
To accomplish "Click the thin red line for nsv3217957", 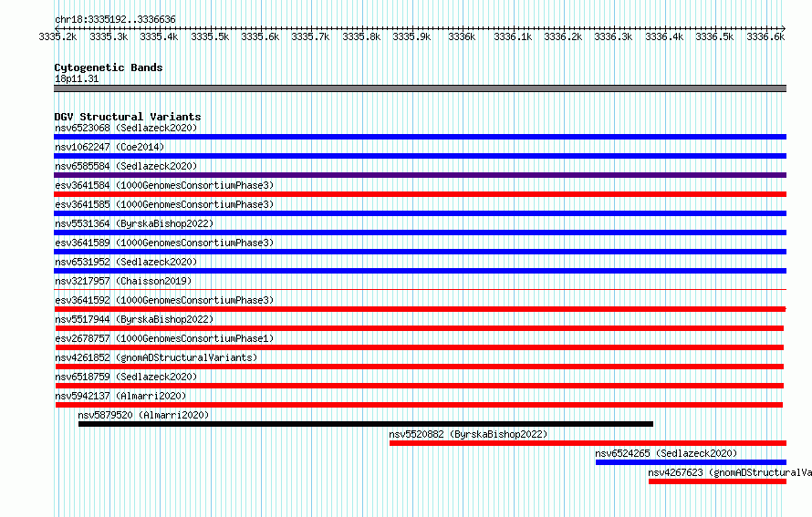I will 420,290.
